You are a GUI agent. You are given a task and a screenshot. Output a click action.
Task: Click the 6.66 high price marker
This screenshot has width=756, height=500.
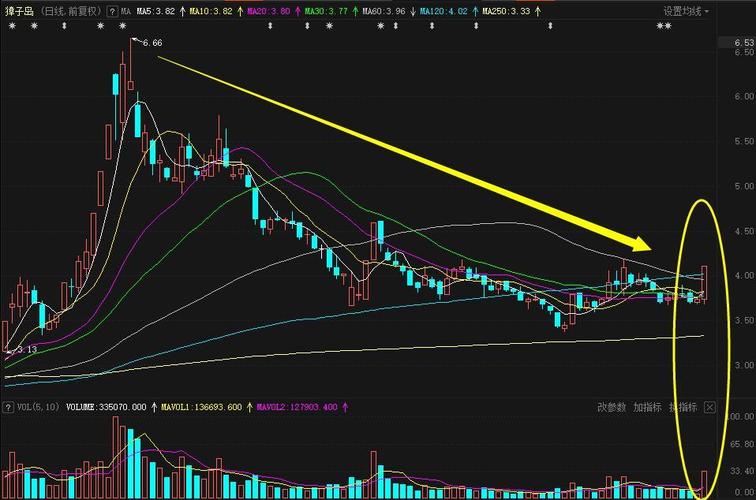coord(150,43)
